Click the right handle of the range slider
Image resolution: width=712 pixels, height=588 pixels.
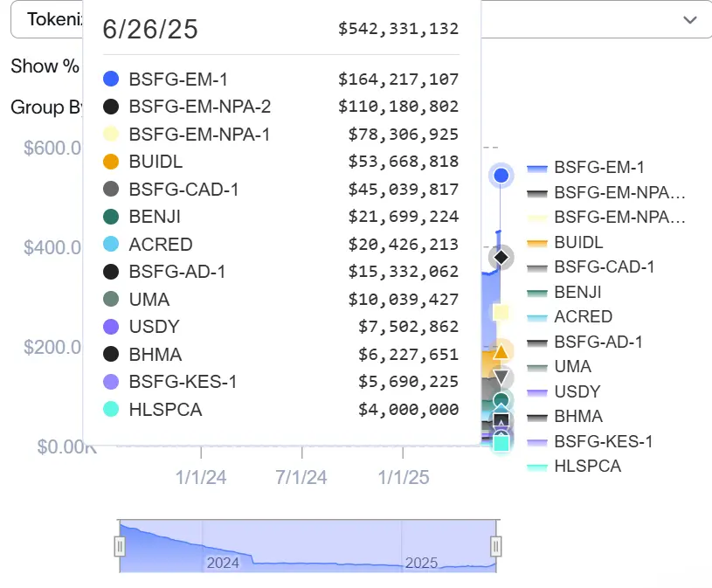pos(496,547)
